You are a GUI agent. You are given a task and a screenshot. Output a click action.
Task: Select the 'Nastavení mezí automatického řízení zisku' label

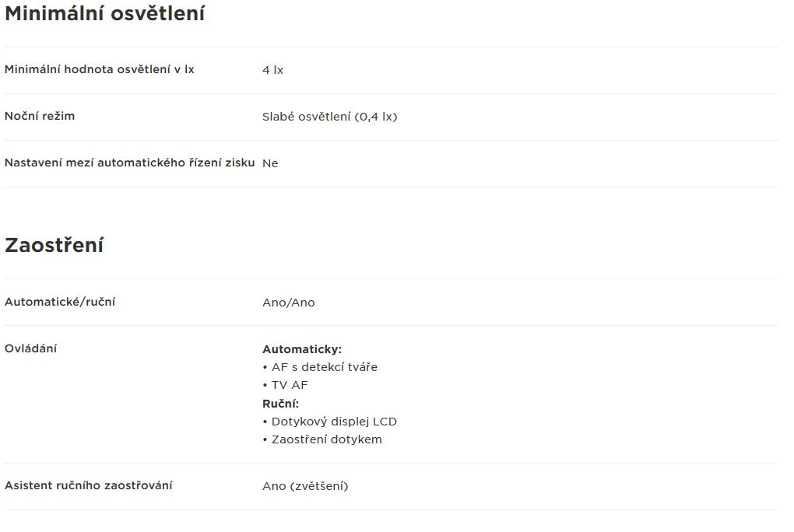130,163
